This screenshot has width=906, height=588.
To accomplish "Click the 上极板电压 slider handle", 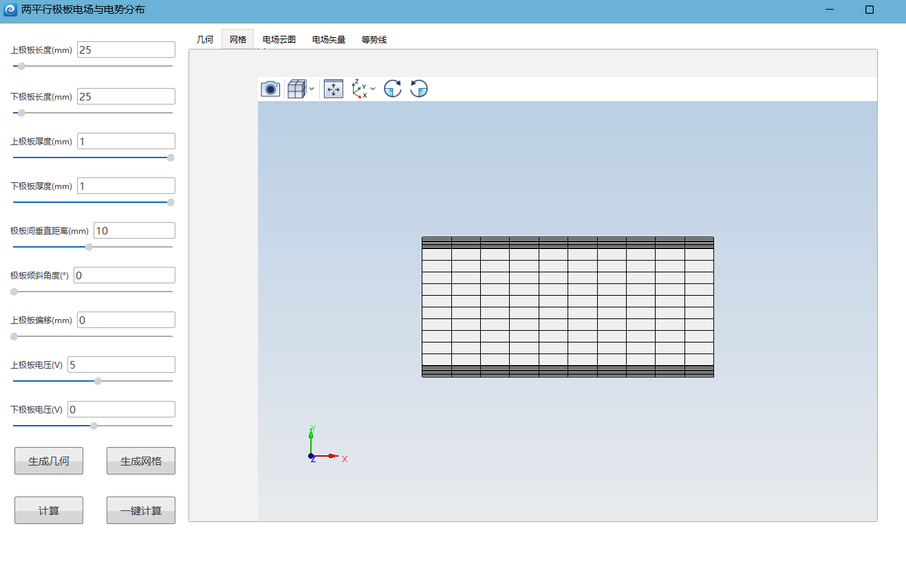I will click(98, 381).
